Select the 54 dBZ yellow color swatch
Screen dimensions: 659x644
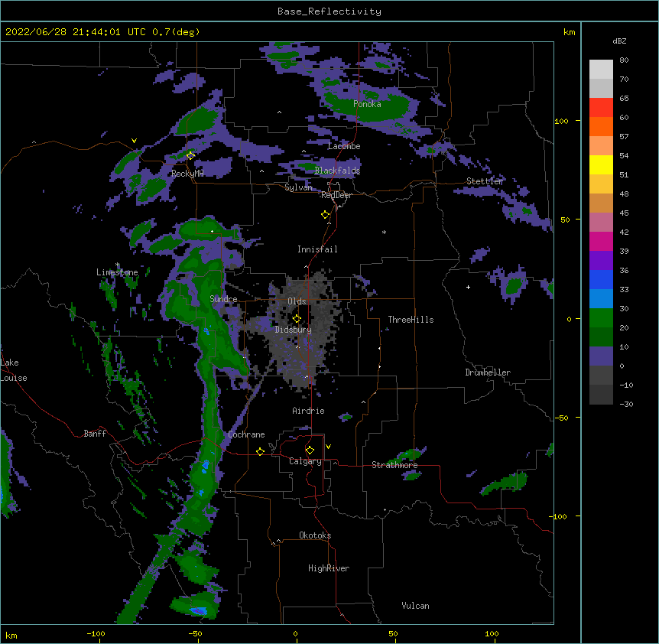pyautogui.click(x=601, y=164)
